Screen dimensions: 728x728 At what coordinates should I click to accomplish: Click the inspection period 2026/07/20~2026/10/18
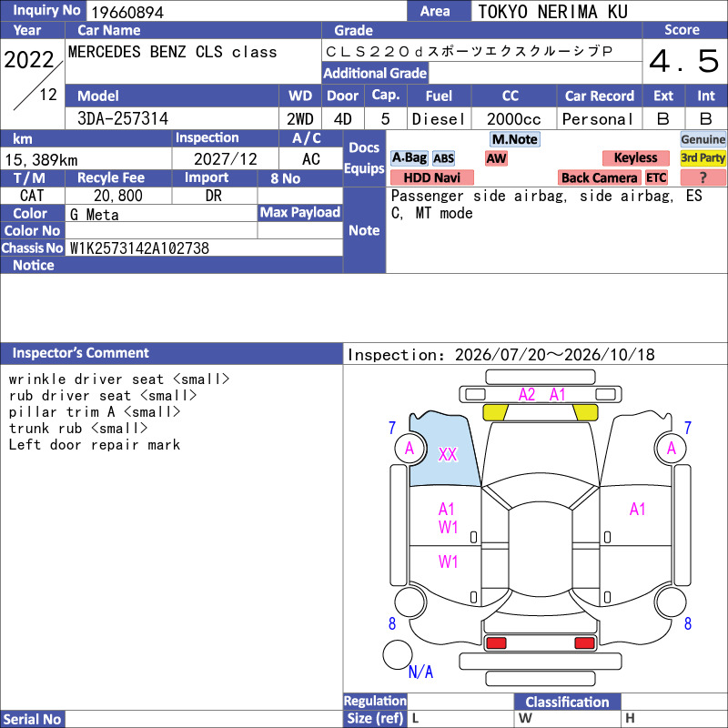[x=555, y=355]
